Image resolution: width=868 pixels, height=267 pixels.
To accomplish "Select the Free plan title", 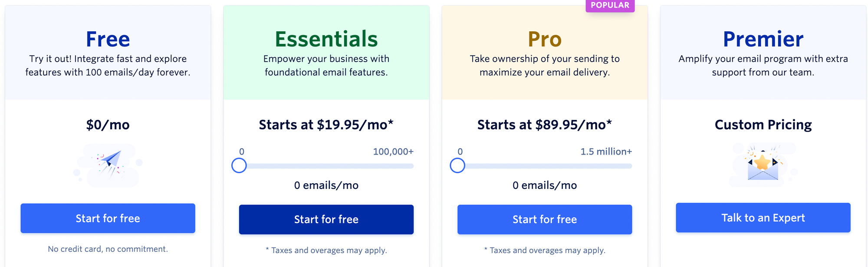I will [x=107, y=39].
